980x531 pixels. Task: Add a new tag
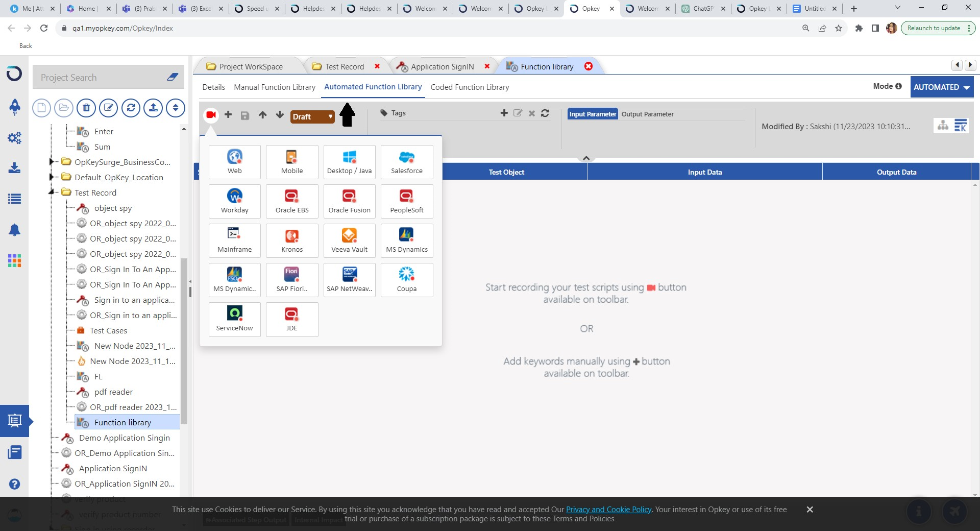504,113
